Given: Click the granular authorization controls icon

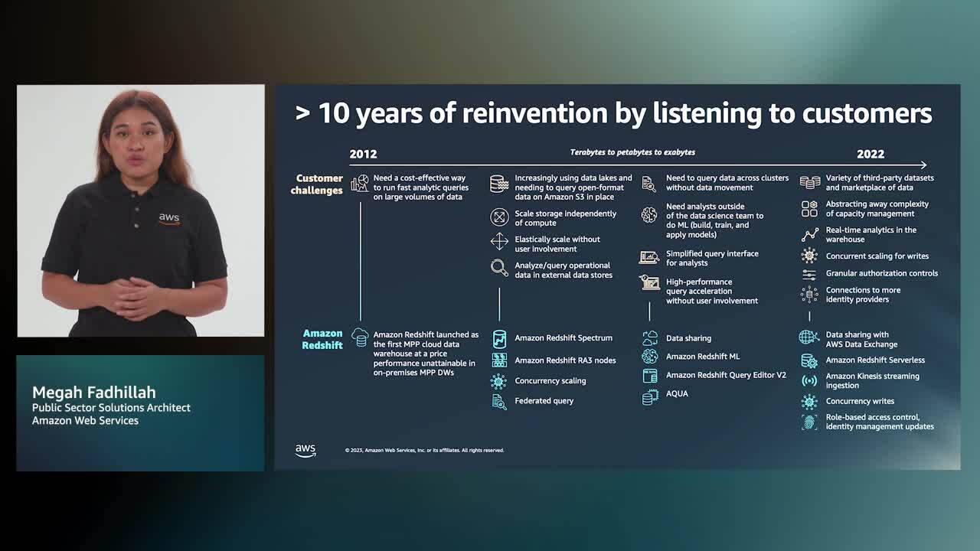Looking at the screenshot, I should click(x=809, y=274).
